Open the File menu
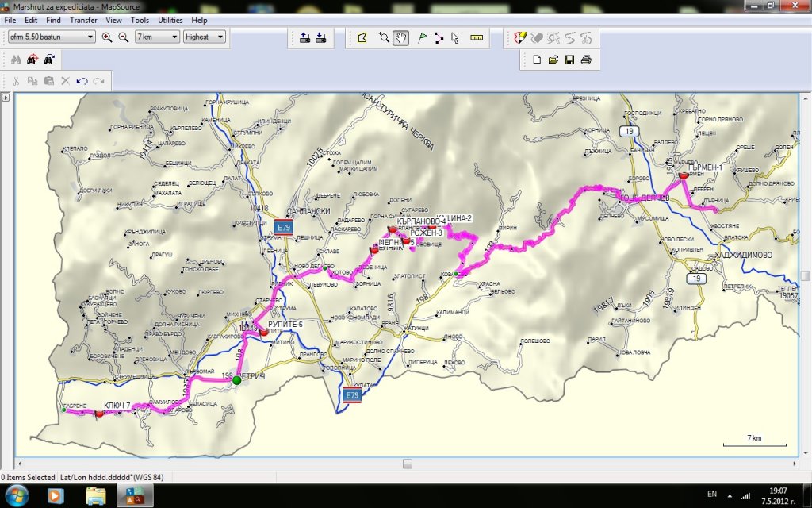Image resolution: width=812 pixels, height=508 pixels. [x=10, y=20]
